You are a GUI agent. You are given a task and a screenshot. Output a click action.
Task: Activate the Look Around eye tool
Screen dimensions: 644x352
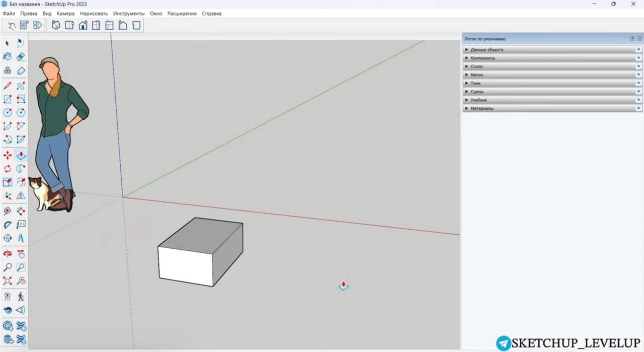pos(8,310)
